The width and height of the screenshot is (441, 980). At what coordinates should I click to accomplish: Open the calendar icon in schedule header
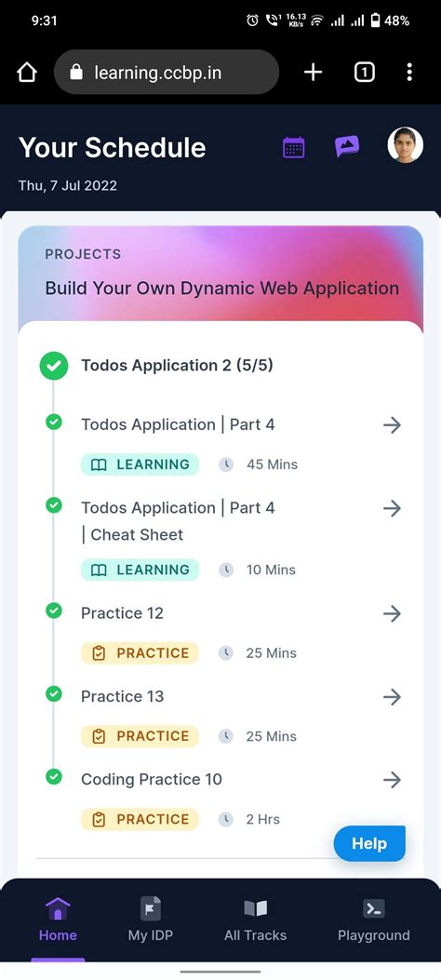pos(294,147)
